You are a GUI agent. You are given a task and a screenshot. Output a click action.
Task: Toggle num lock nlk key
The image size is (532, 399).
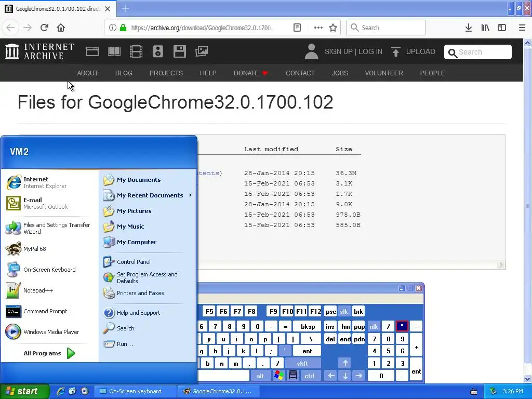pyautogui.click(x=374, y=326)
